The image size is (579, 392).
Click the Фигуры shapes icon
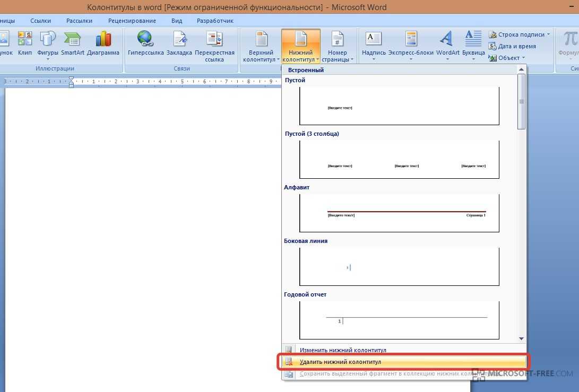click(48, 38)
